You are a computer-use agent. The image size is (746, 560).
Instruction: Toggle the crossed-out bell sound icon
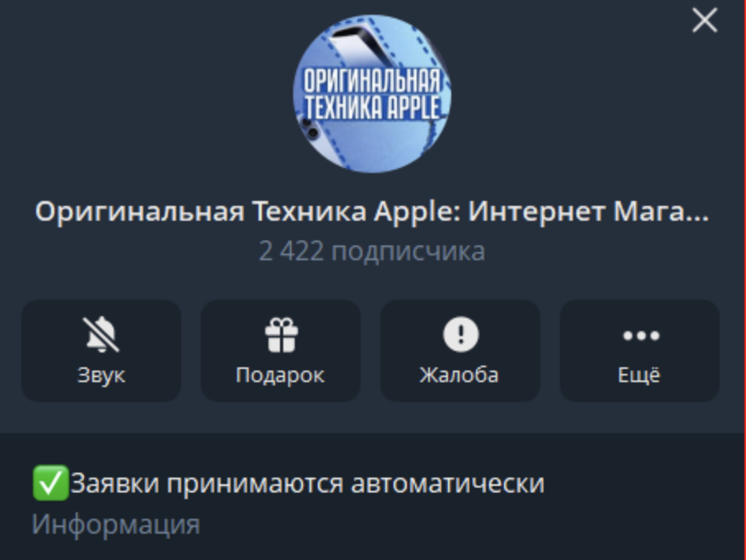100,334
